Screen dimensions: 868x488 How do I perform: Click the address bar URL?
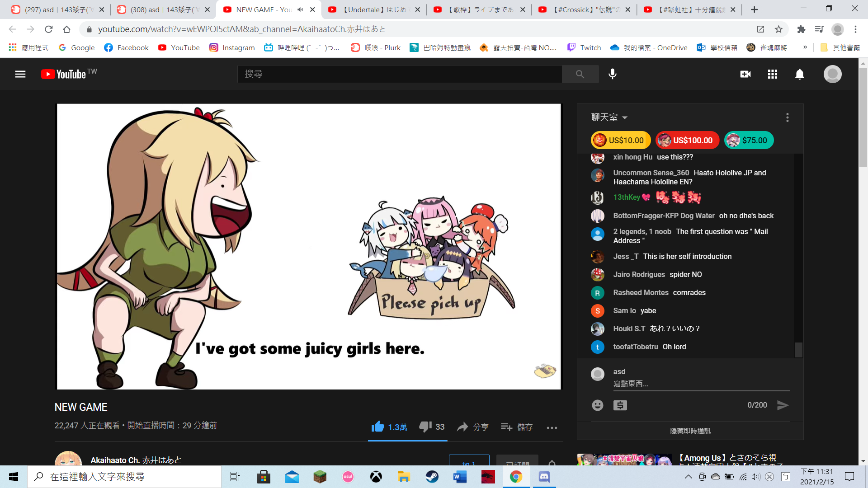(242, 29)
